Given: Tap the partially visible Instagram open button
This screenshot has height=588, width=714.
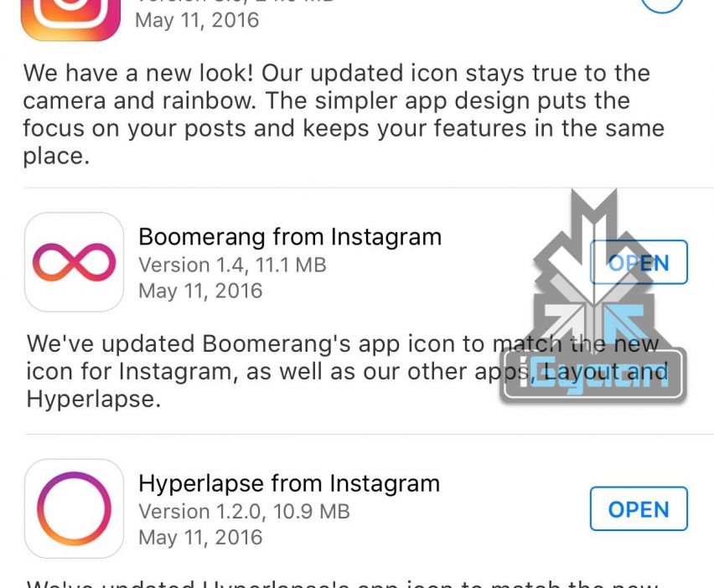Looking at the screenshot, I should pyautogui.click(x=662, y=6).
